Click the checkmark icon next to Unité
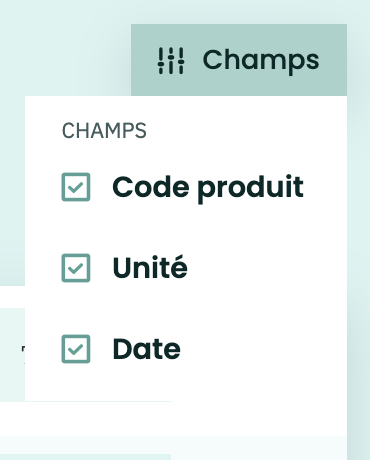The width and height of the screenshot is (370, 460). pyautogui.click(x=76, y=268)
